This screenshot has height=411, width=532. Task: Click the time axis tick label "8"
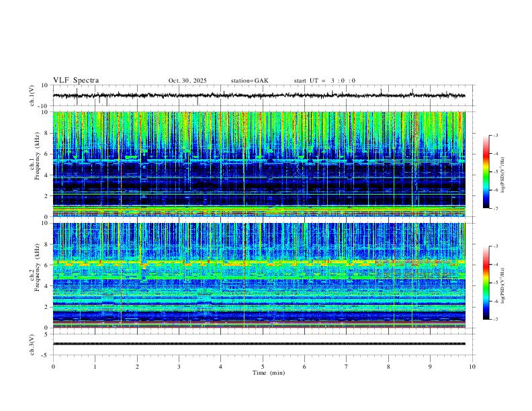388,367
